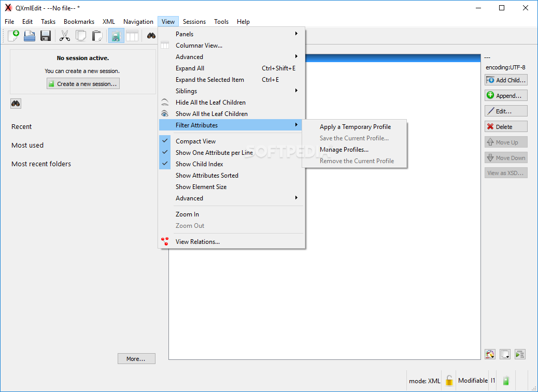Click the green play list icon bottom right
Screen dimensions: 538x392
[x=520, y=354]
